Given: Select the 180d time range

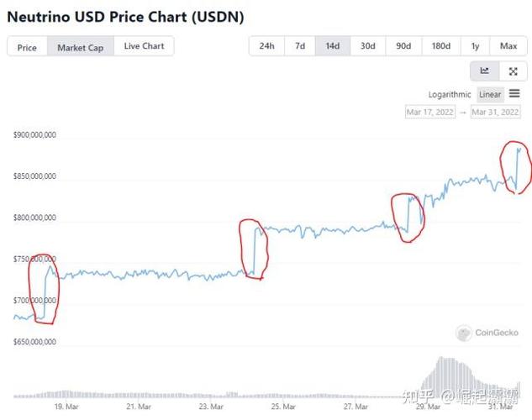Looking at the screenshot, I should [440, 46].
